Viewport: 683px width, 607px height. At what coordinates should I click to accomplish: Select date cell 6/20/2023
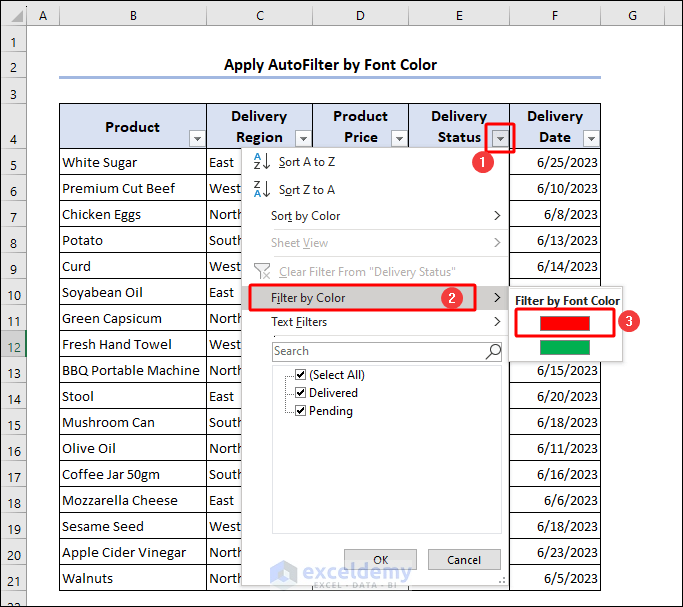tap(555, 396)
